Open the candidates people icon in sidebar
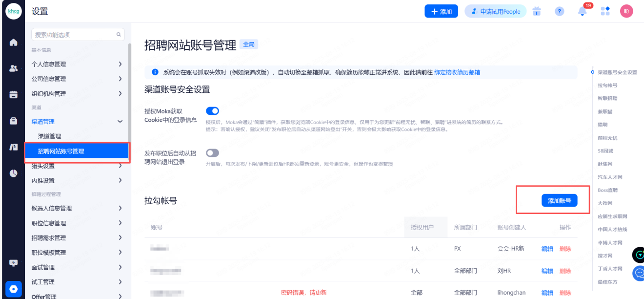Screen dimensions: 644x299 [x=14, y=68]
